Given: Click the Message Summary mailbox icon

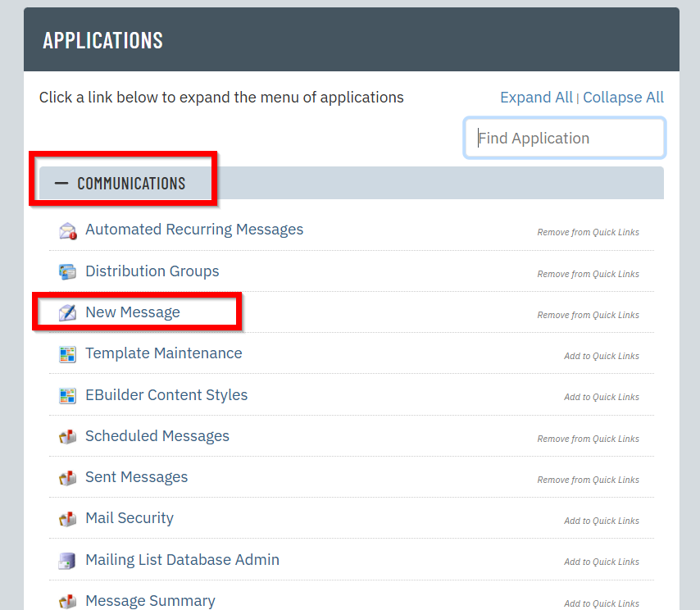Looking at the screenshot, I should click(67, 602).
